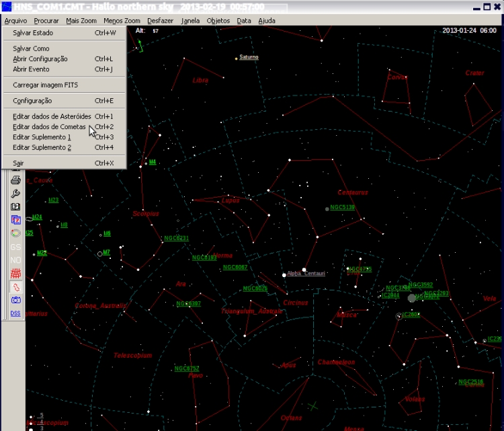Click the M8 nebula label
The image size is (504, 431).
(64, 225)
